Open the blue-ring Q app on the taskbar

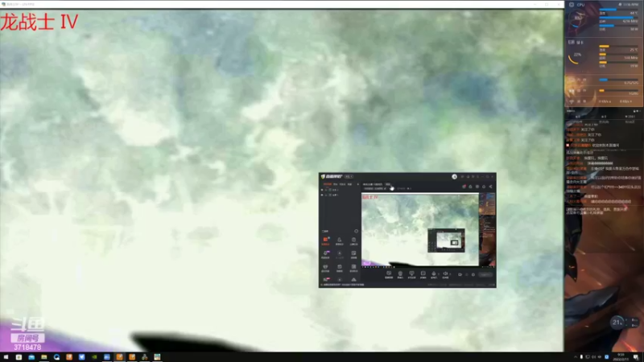56,357
